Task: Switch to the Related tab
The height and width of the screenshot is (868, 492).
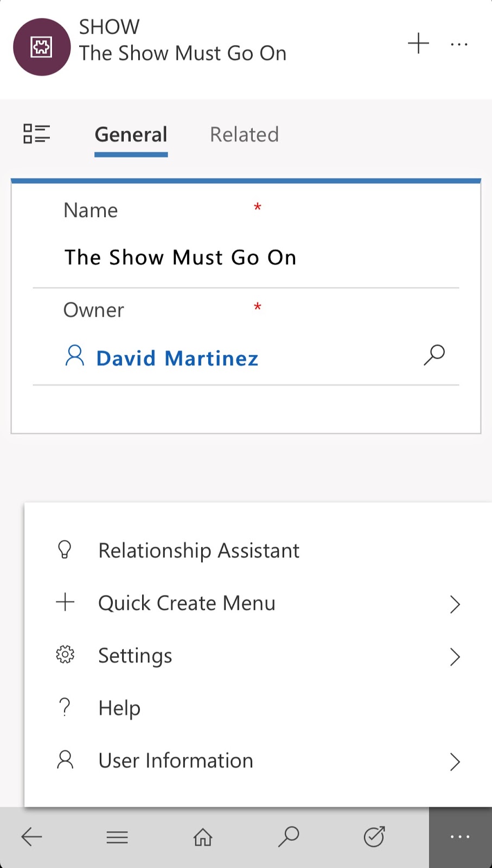Action: click(x=244, y=135)
